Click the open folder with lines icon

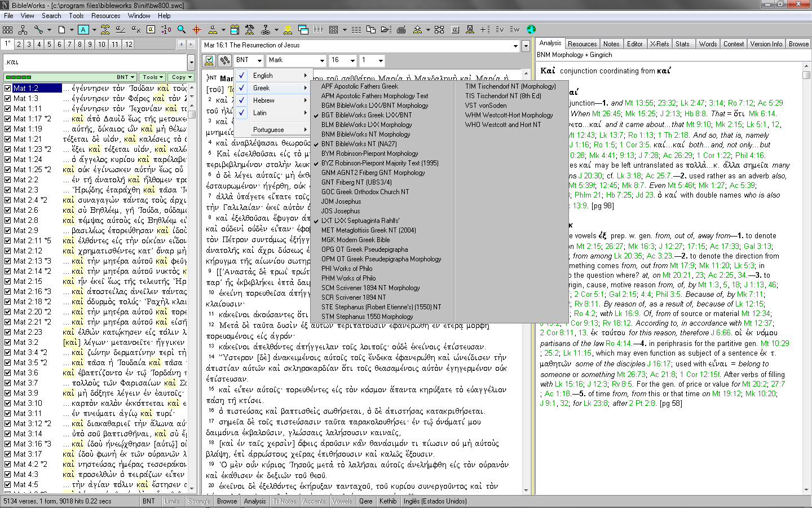386,29
